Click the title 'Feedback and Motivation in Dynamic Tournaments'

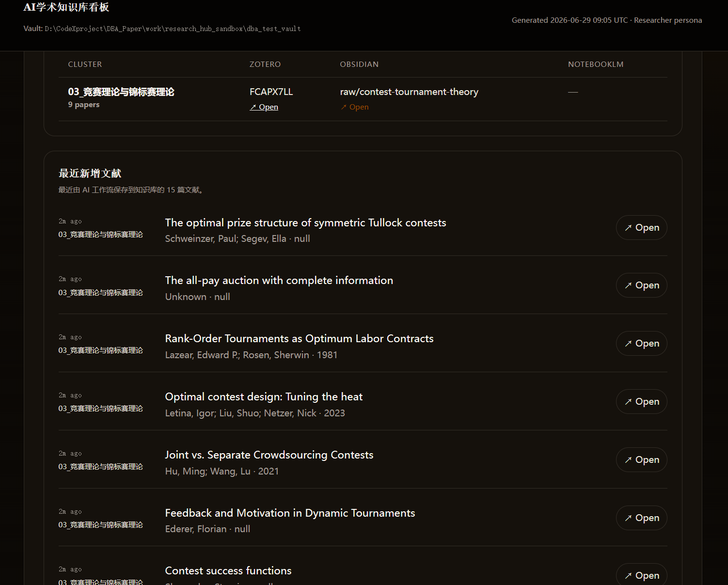[290, 513]
